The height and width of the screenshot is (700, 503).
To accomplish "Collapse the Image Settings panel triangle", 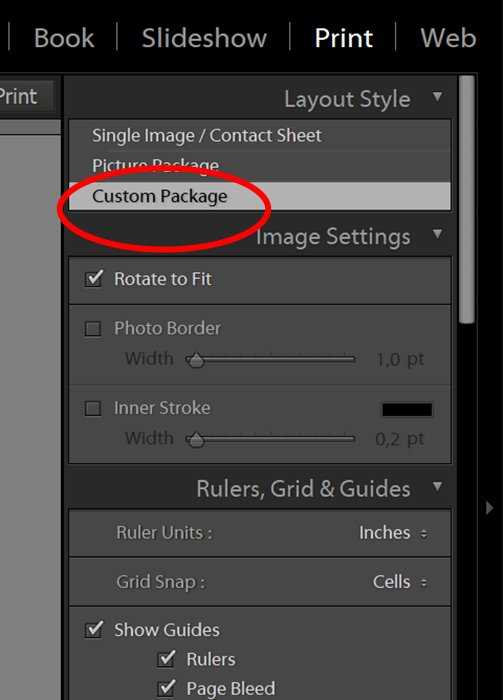I will 437,233.
